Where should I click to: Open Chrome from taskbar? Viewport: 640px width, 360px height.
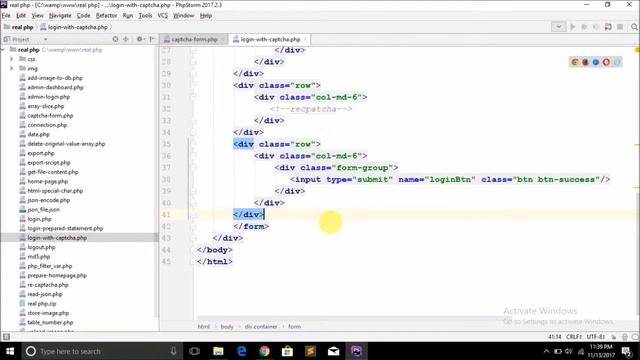click(264, 351)
